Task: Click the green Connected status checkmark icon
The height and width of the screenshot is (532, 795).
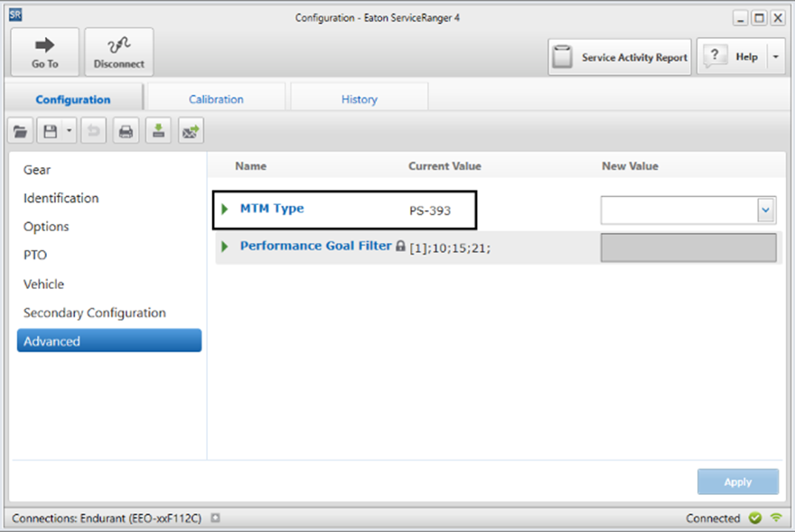Action: (x=755, y=518)
